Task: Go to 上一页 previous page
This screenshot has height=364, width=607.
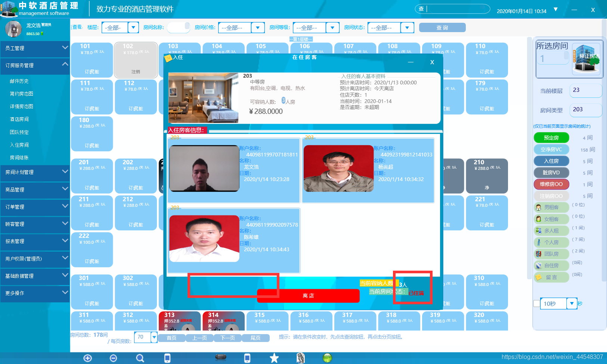Action: pos(199,338)
